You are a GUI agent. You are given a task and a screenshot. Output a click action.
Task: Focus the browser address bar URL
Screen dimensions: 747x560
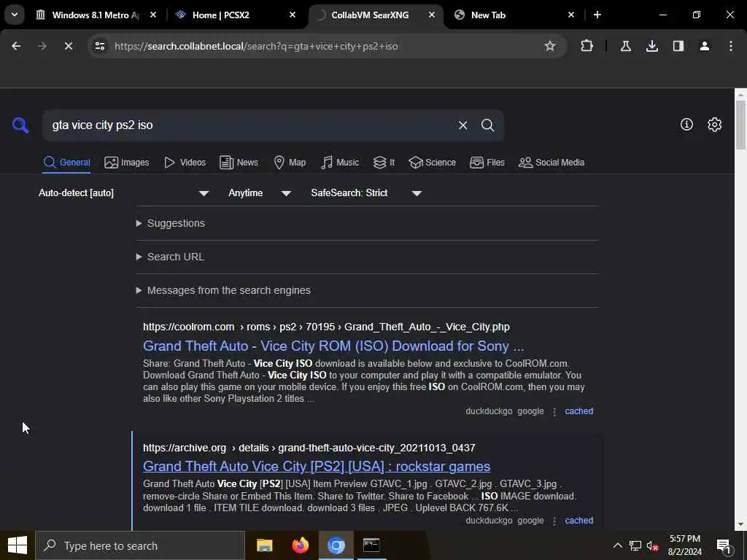[x=256, y=46]
